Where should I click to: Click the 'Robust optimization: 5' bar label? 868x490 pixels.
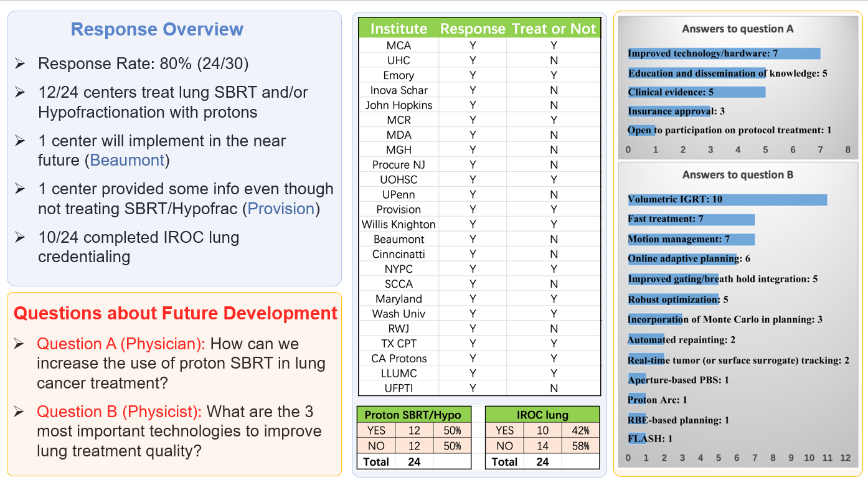[678, 299]
